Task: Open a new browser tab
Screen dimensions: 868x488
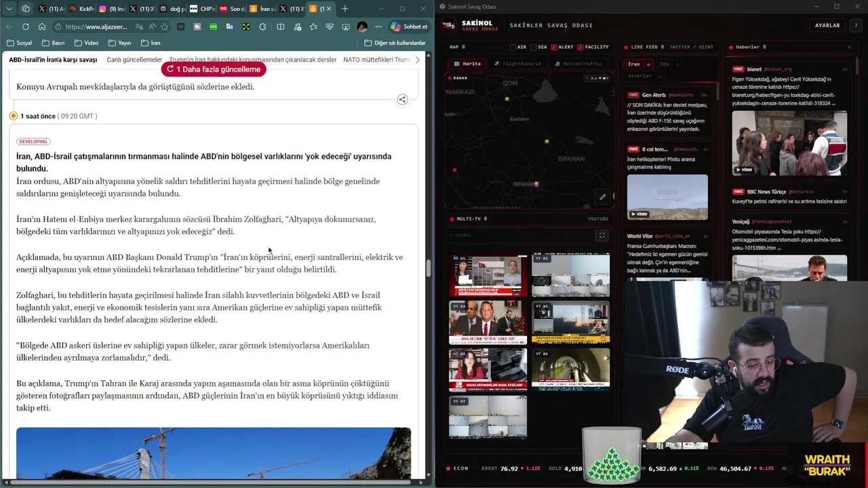Action: pos(345,9)
